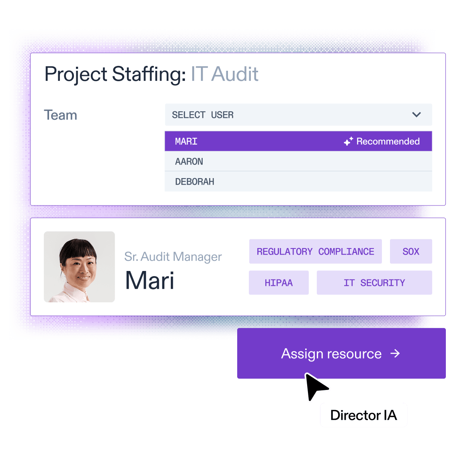Click the IT SECURITY skill tag
The image size is (476, 476).
click(x=374, y=283)
